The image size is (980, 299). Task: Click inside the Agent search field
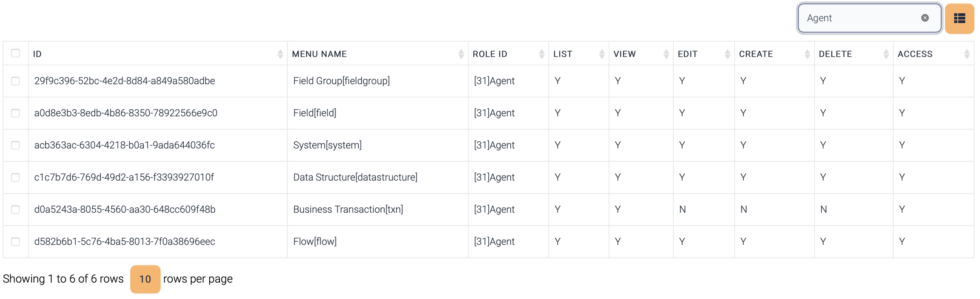[859, 18]
